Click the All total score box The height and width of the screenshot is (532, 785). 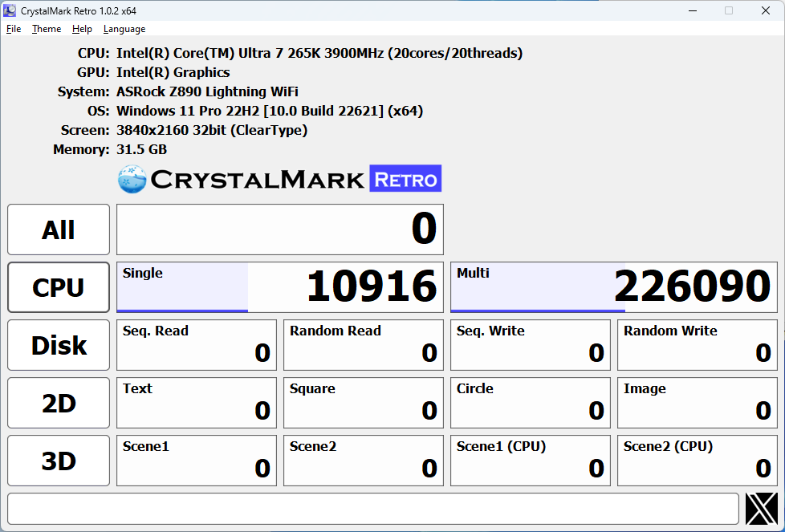(280, 229)
